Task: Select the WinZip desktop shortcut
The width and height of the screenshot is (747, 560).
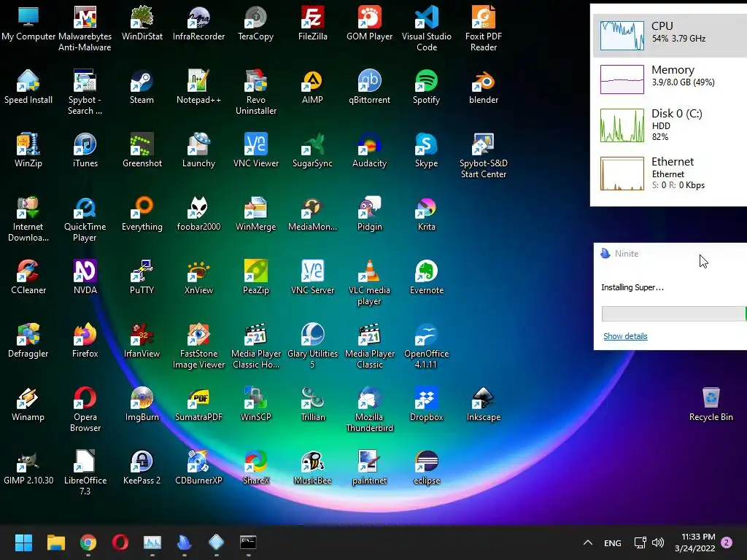Action: [x=28, y=150]
